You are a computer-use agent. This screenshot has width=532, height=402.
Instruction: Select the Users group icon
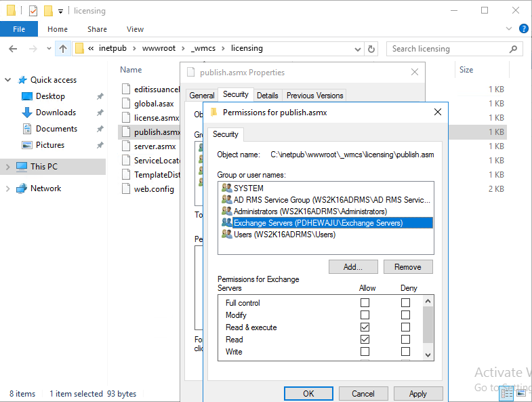coord(226,234)
